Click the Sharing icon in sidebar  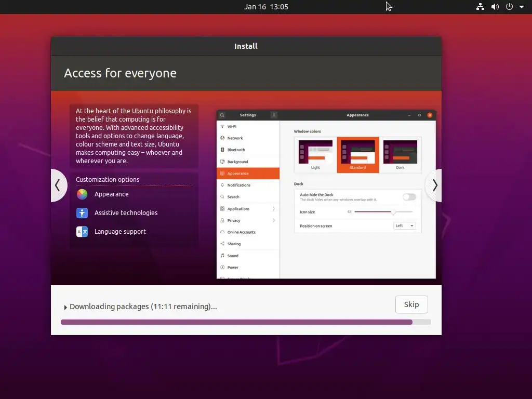click(x=222, y=244)
